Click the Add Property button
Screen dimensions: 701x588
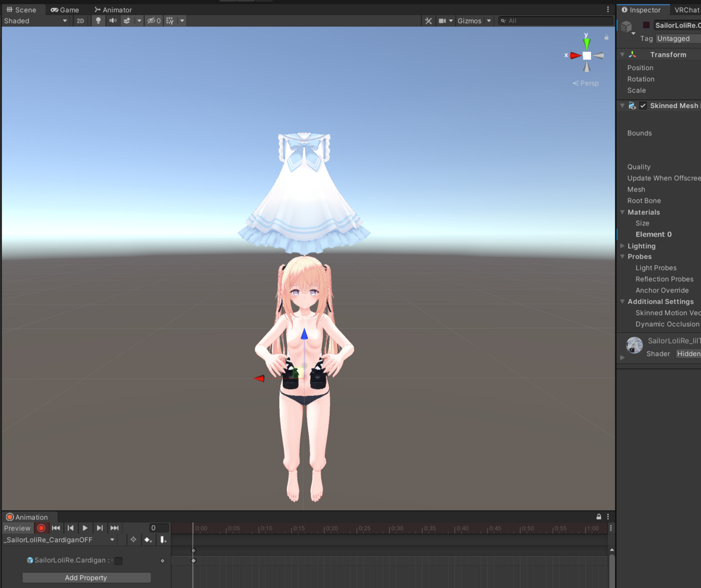(86, 577)
